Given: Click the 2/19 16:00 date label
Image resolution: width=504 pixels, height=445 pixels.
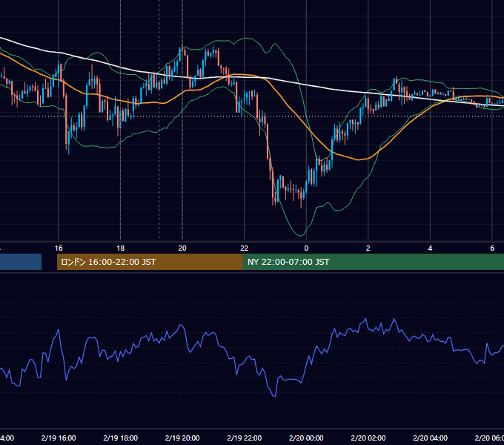Looking at the screenshot, I should 59,438.
